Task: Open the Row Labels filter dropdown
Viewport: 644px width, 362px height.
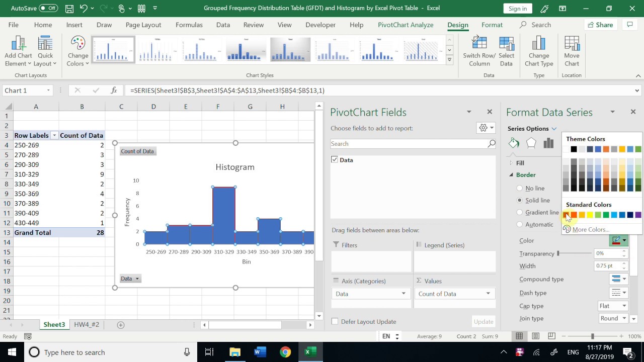Action: 54,135
